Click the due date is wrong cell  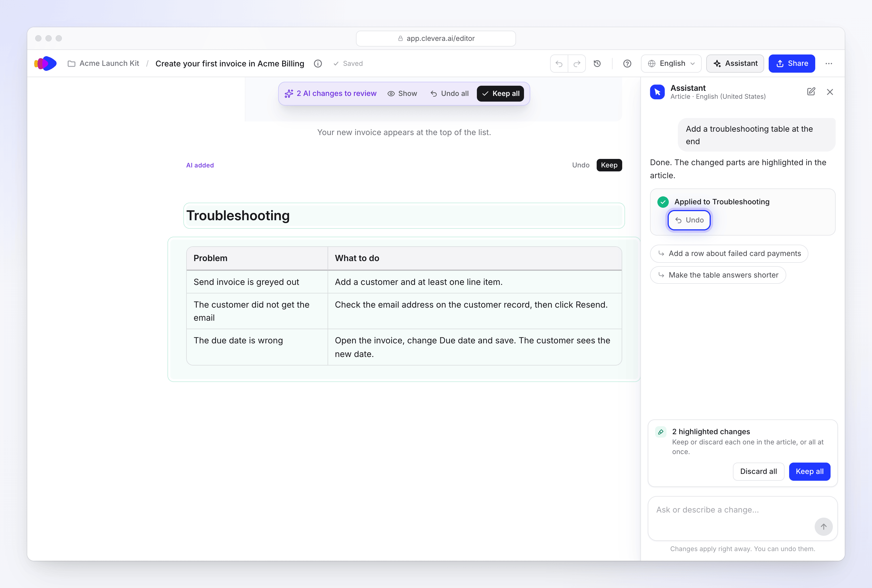257,347
